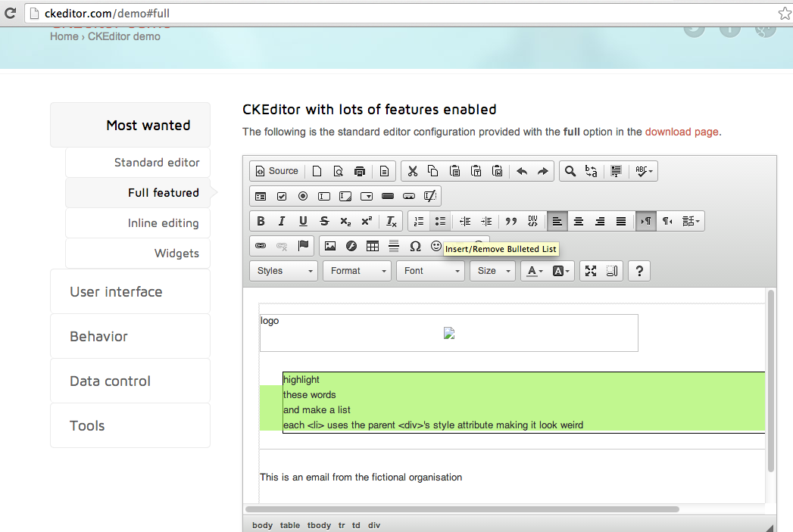Click the Source view button
The width and height of the screenshot is (793, 532).
pos(276,171)
